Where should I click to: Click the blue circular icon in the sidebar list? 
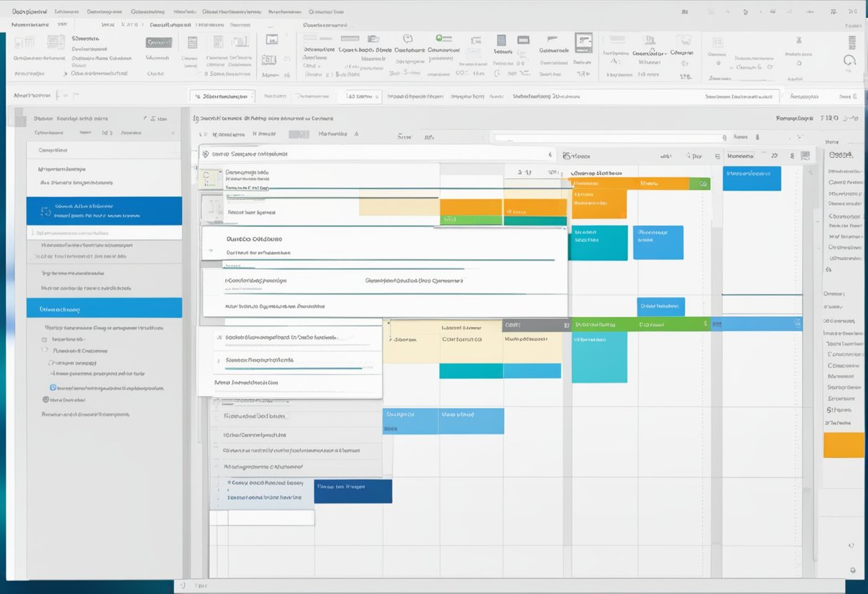click(52, 388)
